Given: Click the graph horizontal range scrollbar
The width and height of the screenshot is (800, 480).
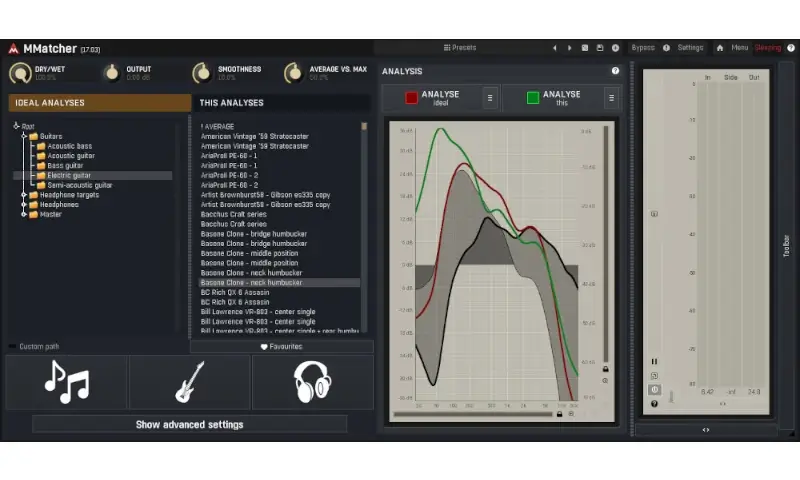Looking at the screenshot, I should click(x=473, y=414).
